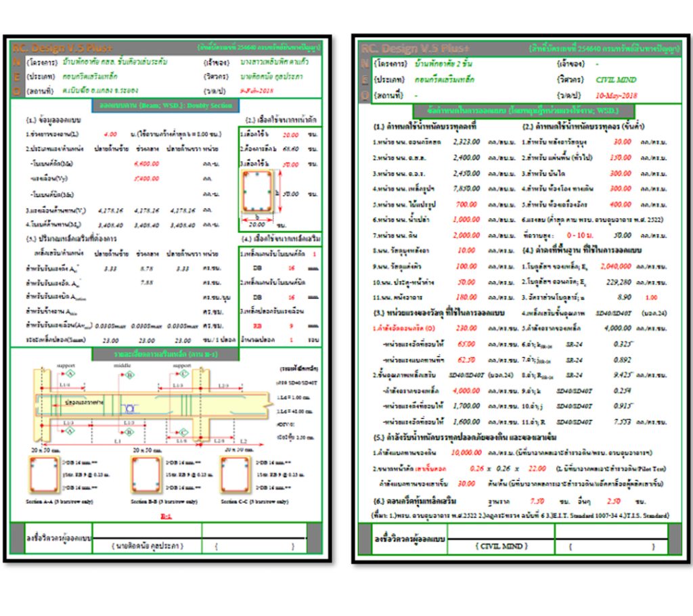The image size is (693, 616).
Task: Click the lower diamond marker B below the beam
Action: (129, 432)
